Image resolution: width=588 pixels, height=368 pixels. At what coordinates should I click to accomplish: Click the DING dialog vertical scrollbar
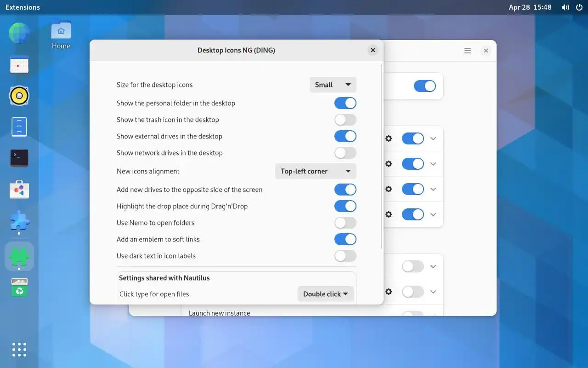(x=382, y=156)
